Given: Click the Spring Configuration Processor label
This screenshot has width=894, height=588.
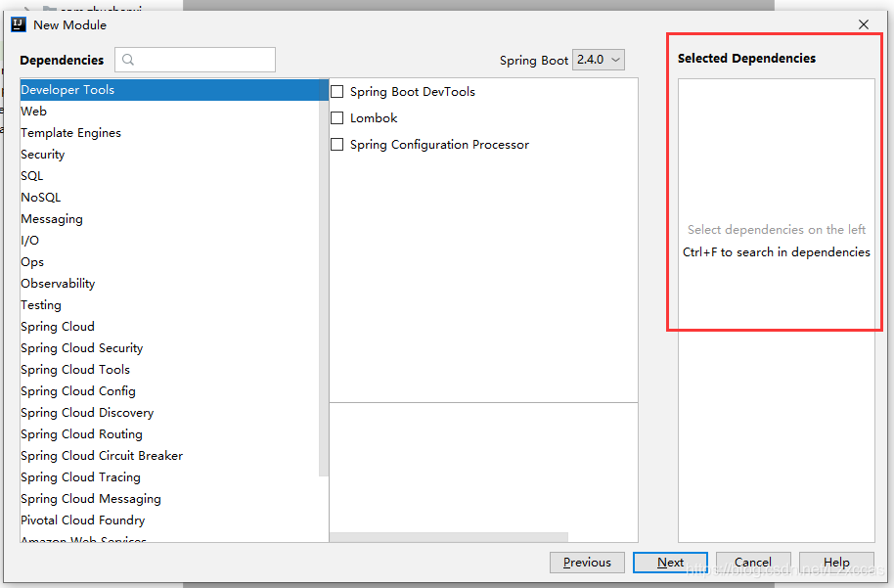Looking at the screenshot, I should [x=439, y=145].
